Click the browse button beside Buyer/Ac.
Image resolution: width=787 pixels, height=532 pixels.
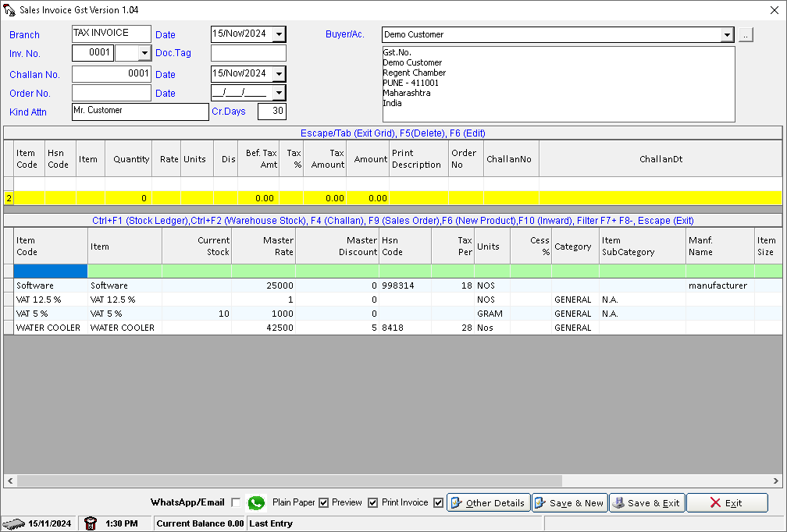[x=746, y=34]
